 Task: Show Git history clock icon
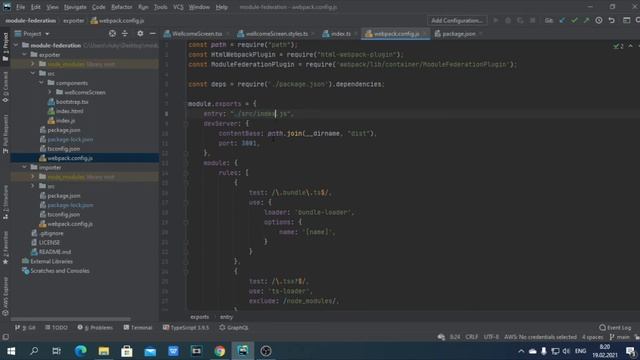[x=599, y=20]
